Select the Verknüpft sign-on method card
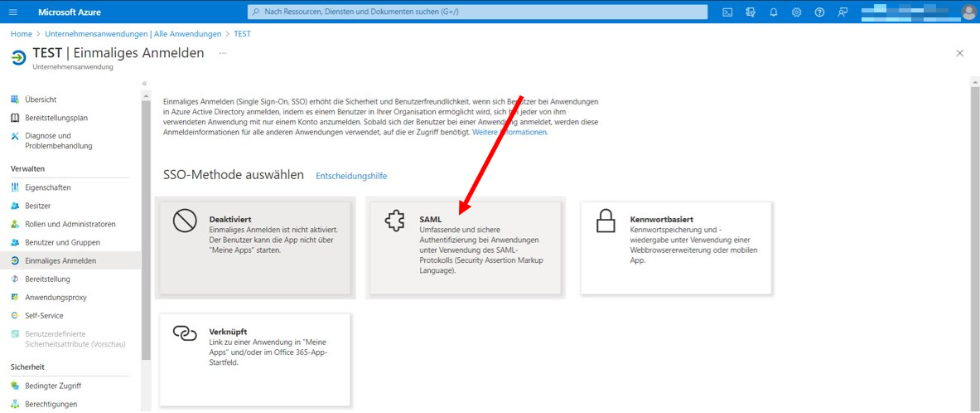 click(x=255, y=360)
